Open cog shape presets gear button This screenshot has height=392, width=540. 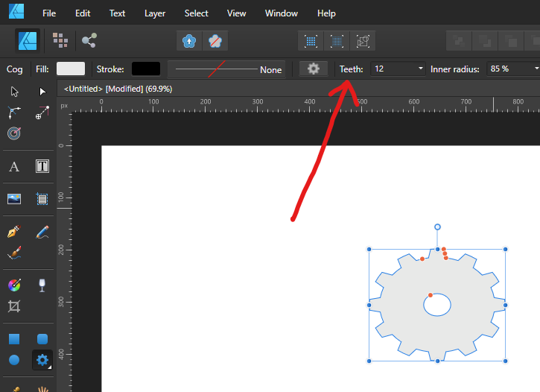tap(313, 69)
